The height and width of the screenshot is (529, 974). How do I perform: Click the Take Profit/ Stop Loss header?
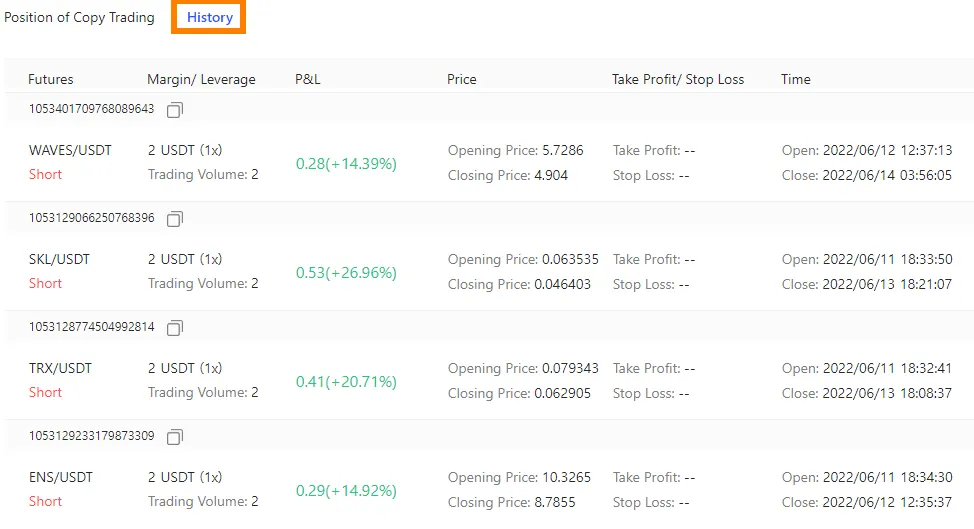[678, 79]
